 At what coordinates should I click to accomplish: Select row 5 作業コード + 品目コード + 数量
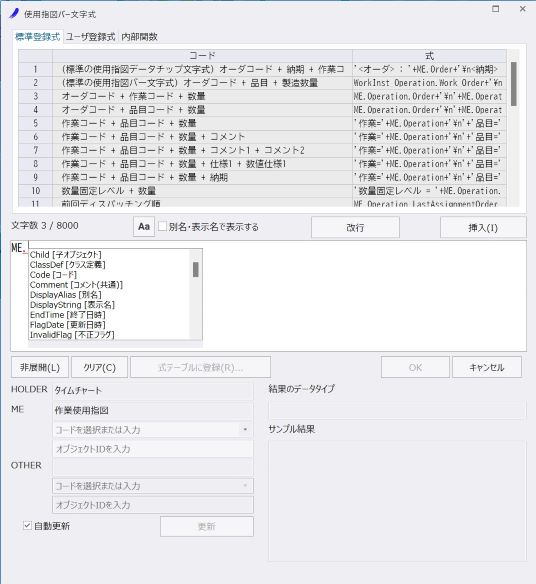click(x=262, y=123)
